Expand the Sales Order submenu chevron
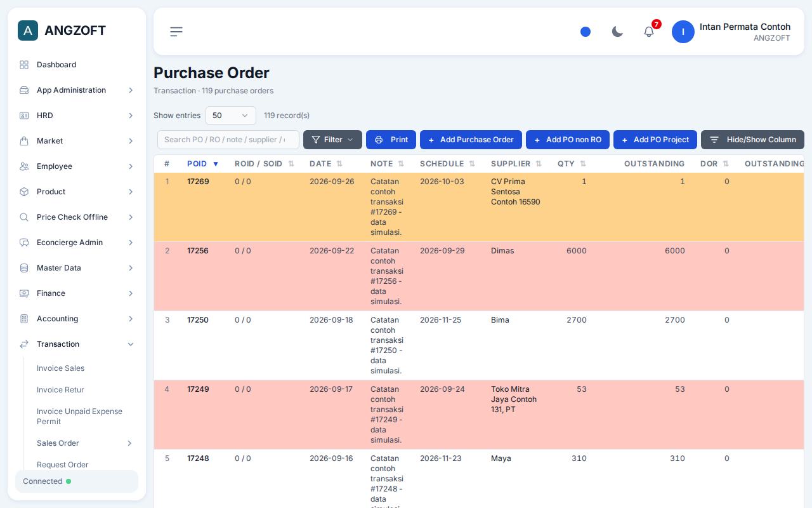The width and height of the screenshot is (812, 508). (x=129, y=443)
